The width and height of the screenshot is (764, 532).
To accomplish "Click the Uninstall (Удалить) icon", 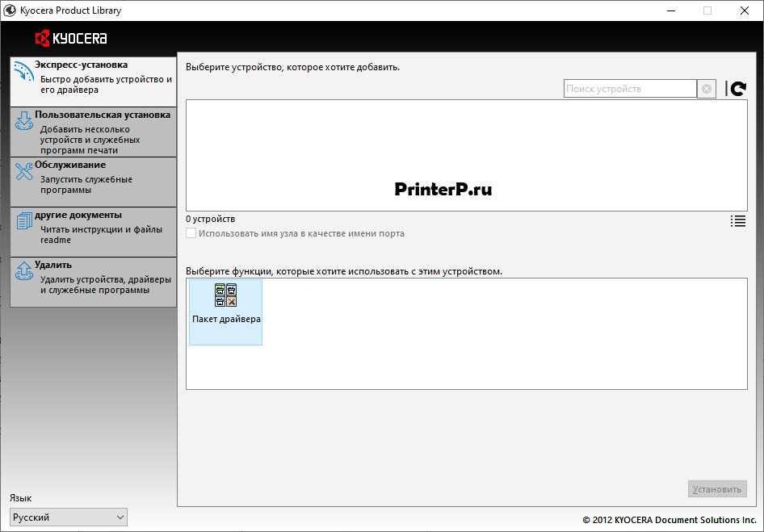I will point(23,271).
